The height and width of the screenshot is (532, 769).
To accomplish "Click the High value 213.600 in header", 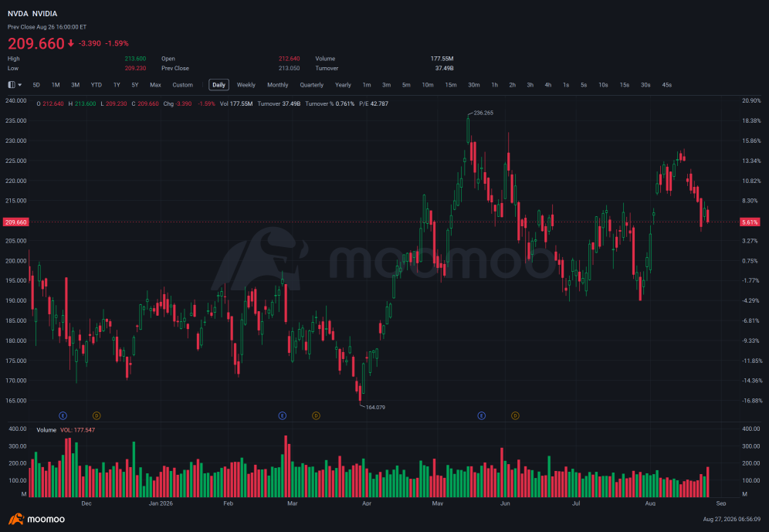I will [135, 59].
